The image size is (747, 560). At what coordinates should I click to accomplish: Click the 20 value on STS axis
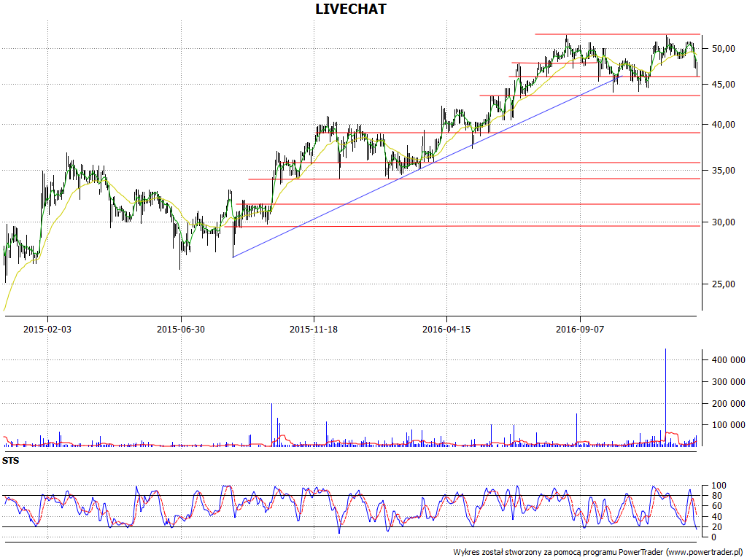tap(716, 527)
